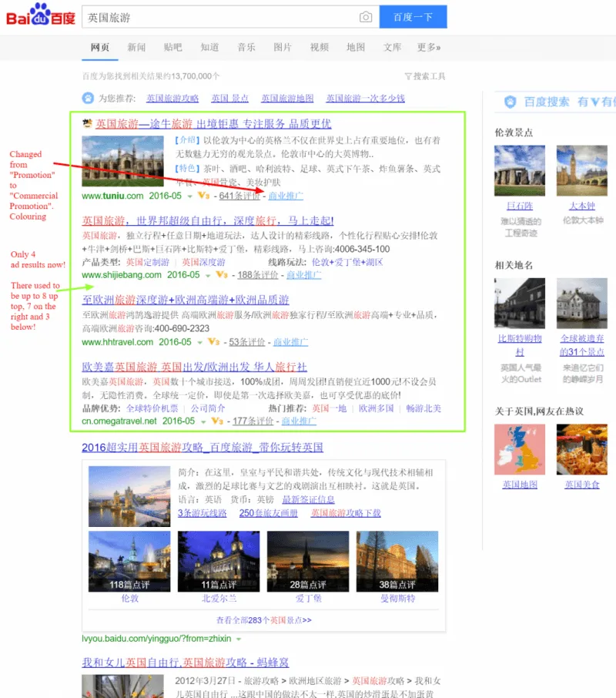Click the 伦敦 118篇点评 photo
The height and width of the screenshot is (698, 616).
[129, 562]
